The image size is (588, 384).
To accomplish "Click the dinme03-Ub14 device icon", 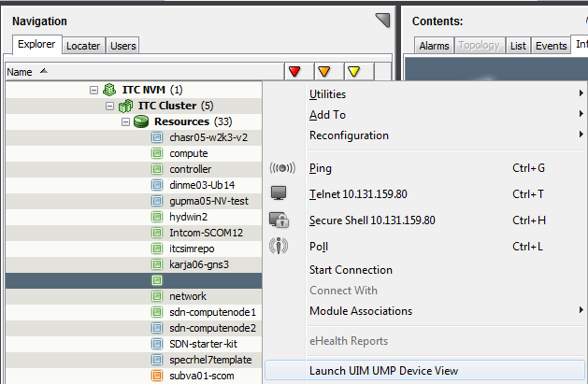I will tap(157, 185).
